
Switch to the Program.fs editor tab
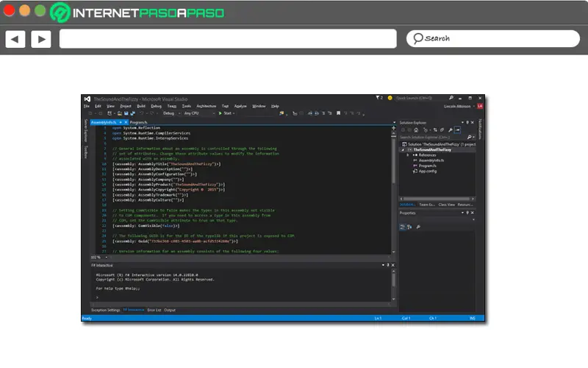tap(138, 122)
